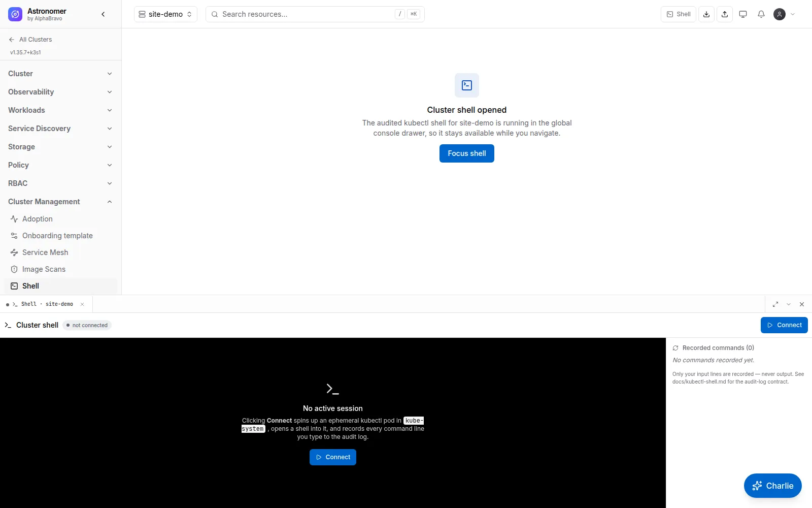Click the not connected status badge
812x508 pixels.
click(87, 325)
